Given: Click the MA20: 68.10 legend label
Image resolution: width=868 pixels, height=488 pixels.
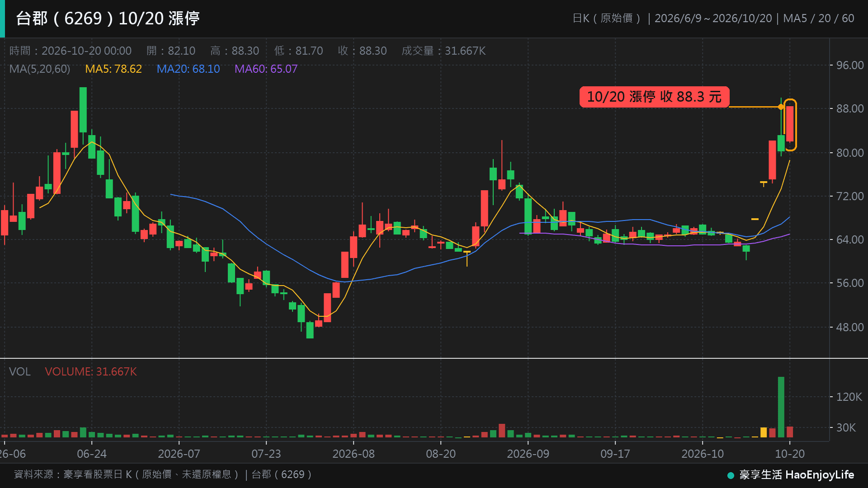Looking at the screenshot, I should click(188, 69).
